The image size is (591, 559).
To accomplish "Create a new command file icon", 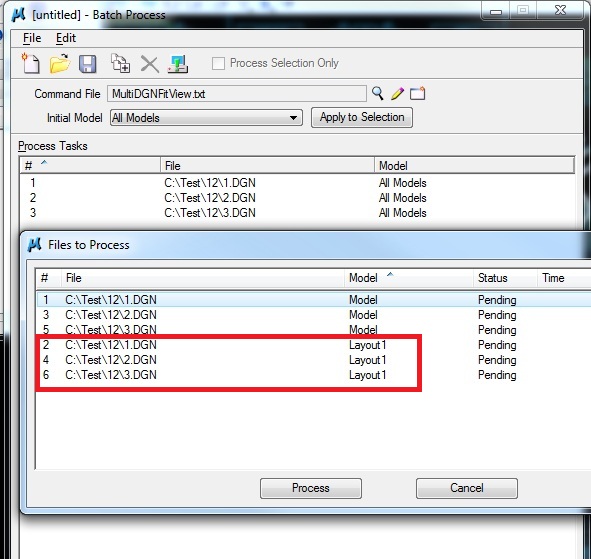I will pyautogui.click(x=418, y=93).
